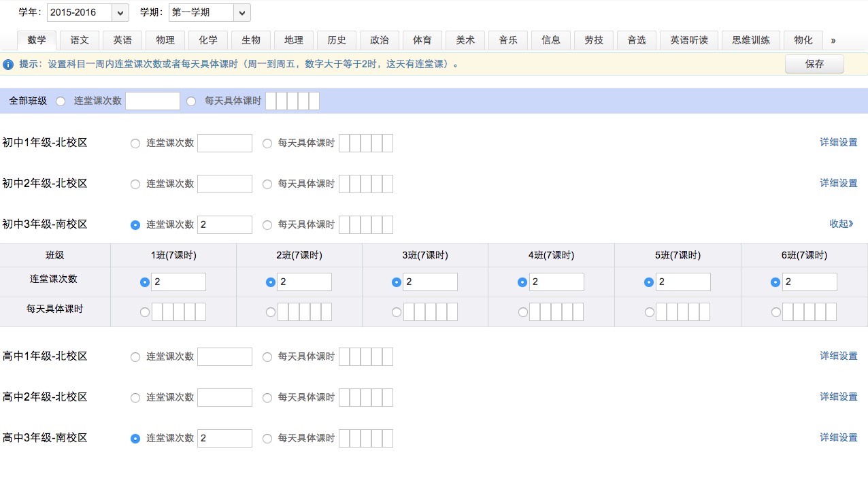
Task: Expand 详细设置 for 高中3年级-南校区
Action: 839,437
